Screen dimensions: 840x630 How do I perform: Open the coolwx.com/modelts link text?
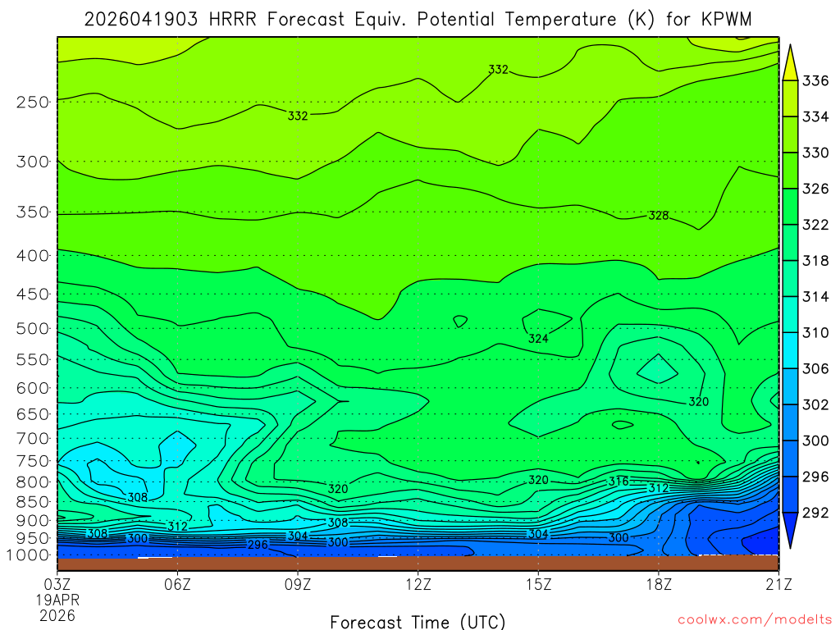[755, 620]
